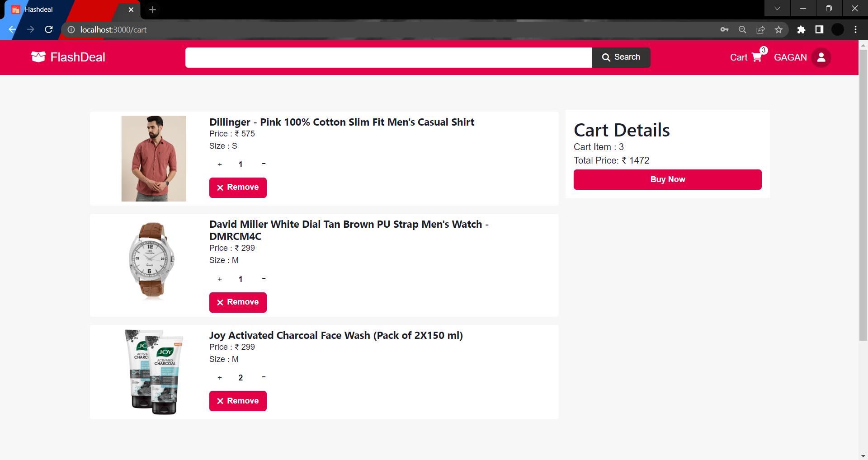The height and width of the screenshot is (460, 868).
Task: Click the David Miller watch thumbnail
Action: 153,261
